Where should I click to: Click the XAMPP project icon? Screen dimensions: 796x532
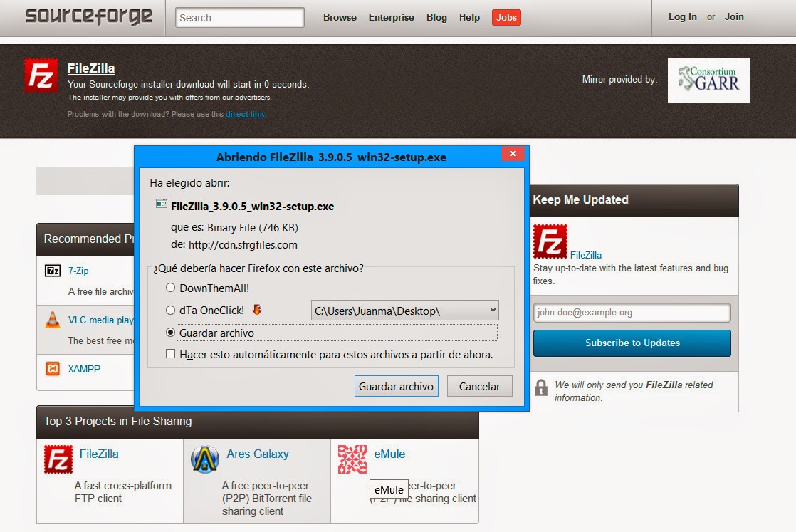click(53, 368)
